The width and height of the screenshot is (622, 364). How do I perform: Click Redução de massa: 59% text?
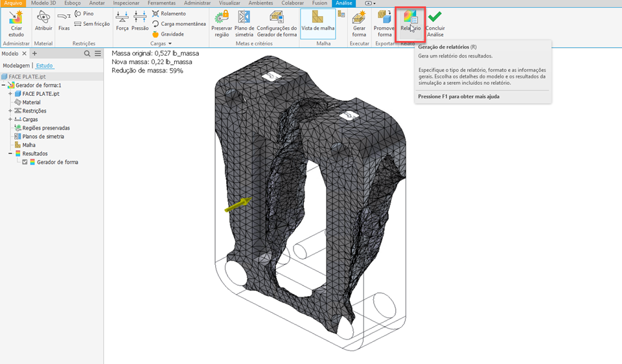(x=147, y=71)
